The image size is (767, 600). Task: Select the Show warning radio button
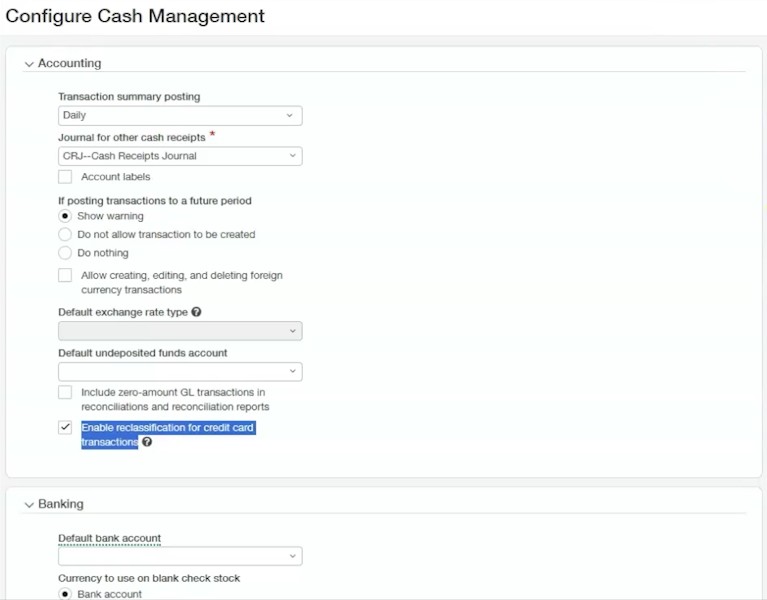pos(65,216)
